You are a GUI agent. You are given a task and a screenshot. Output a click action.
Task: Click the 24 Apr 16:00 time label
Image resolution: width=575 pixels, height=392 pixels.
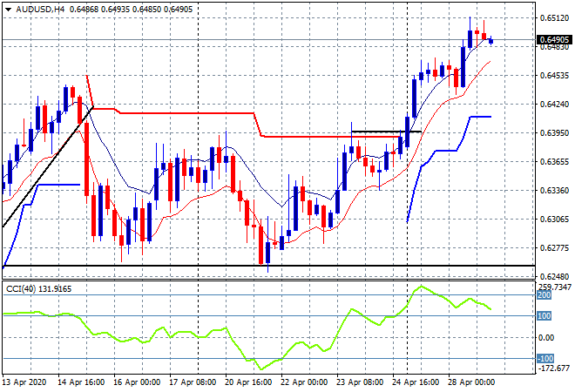[x=415, y=382]
